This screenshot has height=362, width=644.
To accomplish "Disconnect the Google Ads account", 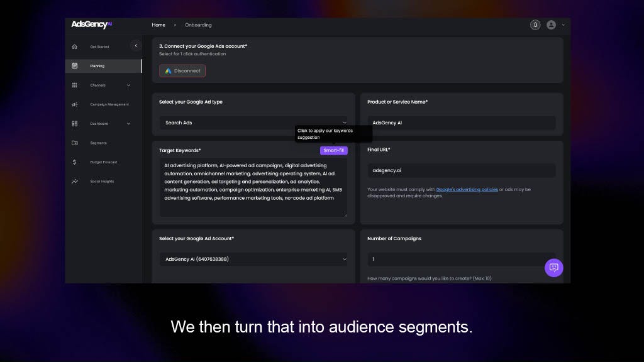I will pyautogui.click(x=182, y=71).
